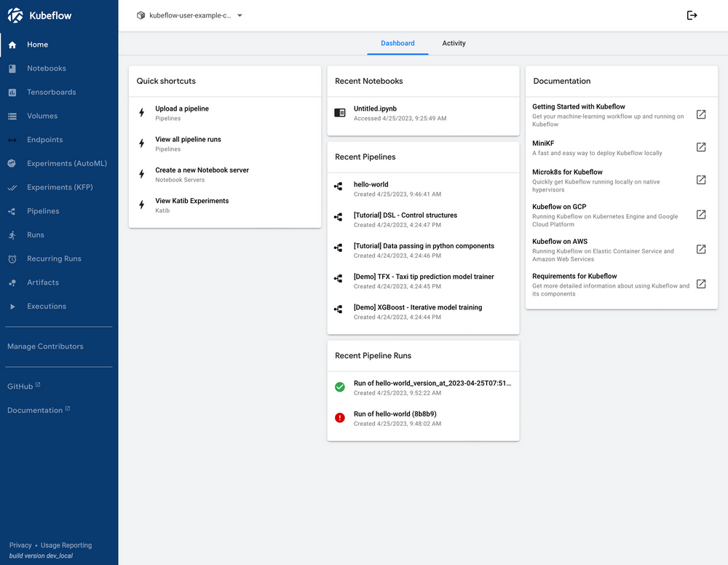Image resolution: width=728 pixels, height=565 pixels.
Task: Click the Upload a pipeline shortcut
Action: coord(181,108)
